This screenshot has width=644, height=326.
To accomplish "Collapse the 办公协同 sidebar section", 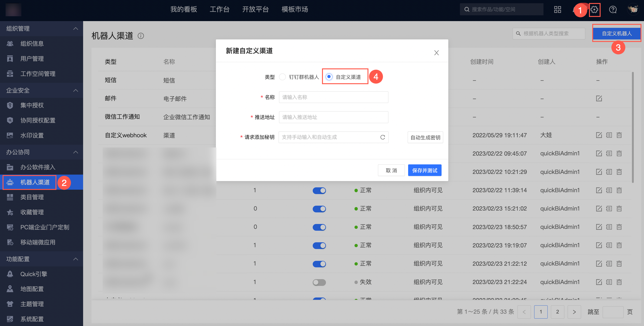I will (75, 152).
